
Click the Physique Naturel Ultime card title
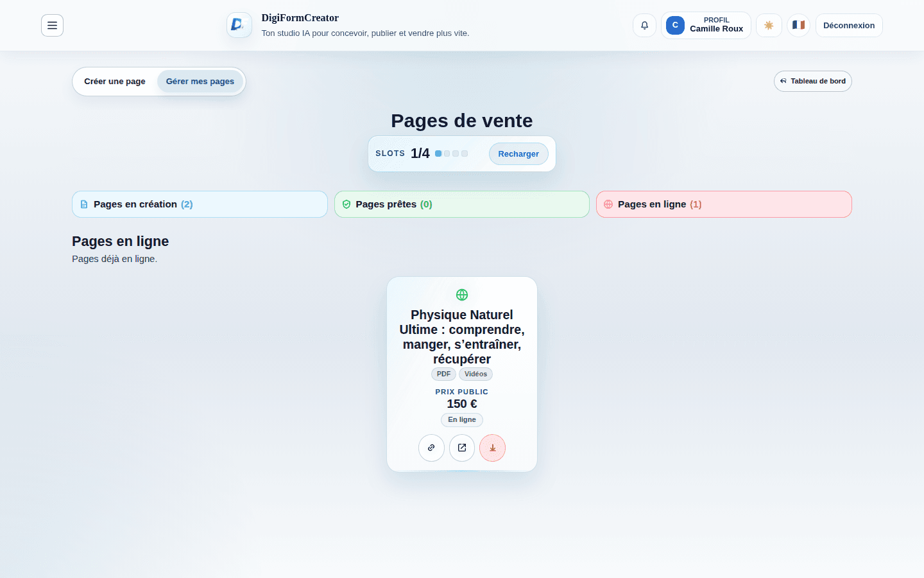462,337
